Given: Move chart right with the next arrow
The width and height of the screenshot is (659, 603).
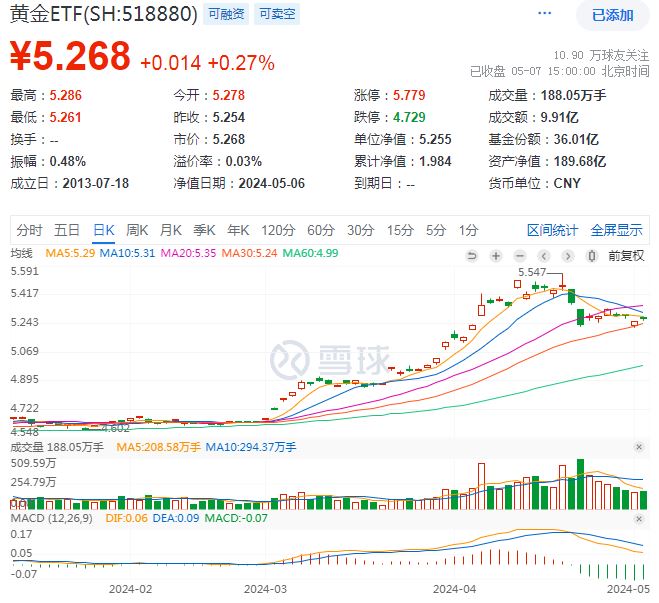Looking at the screenshot, I should [568, 255].
